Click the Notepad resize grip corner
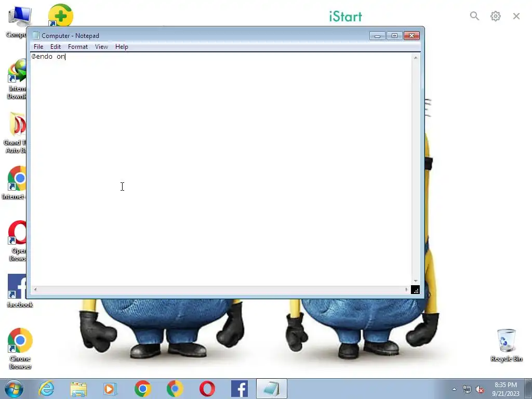The width and height of the screenshot is (532, 399). [415, 290]
